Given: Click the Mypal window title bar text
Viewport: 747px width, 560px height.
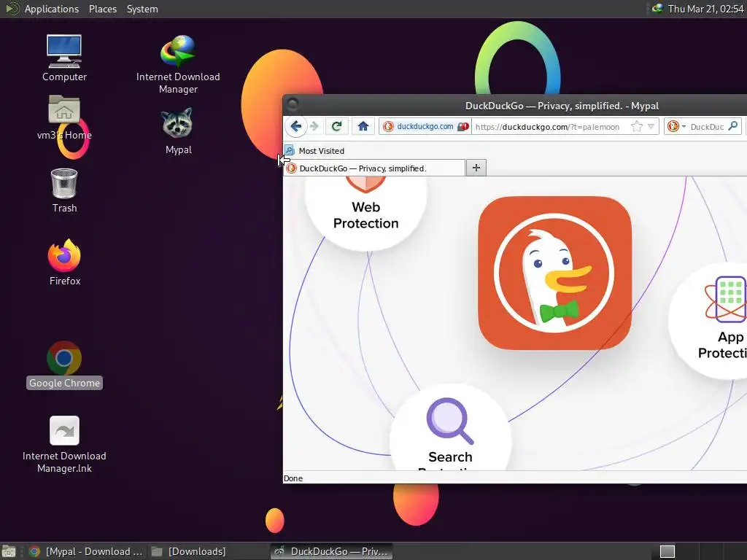Looking at the screenshot, I should pyautogui.click(x=562, y=106).
